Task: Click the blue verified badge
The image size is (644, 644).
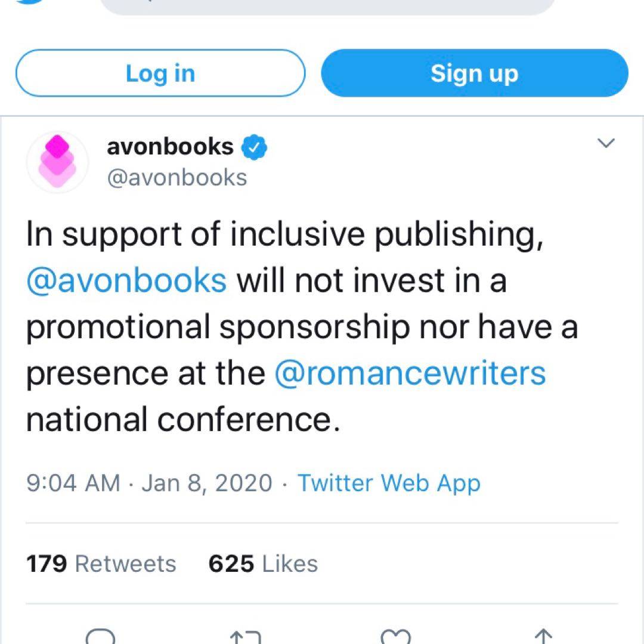Action: (253, 147)
